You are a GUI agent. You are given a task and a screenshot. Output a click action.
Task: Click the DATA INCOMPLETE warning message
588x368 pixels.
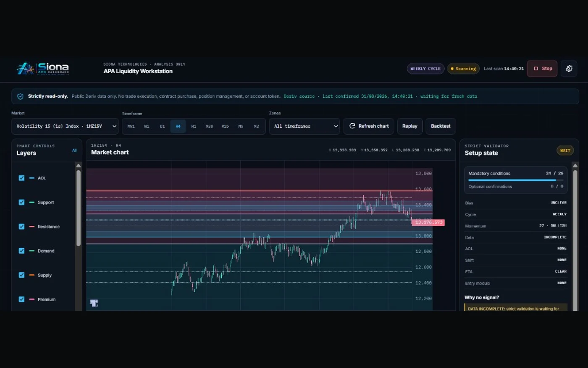tap(516, 308)
